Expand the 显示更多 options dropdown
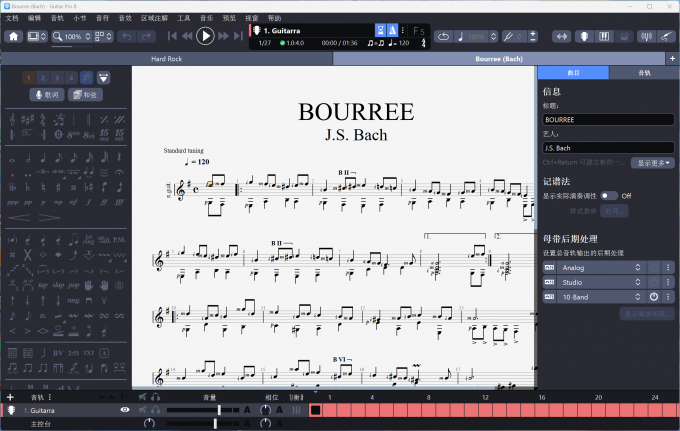 [x=655, y=162]
